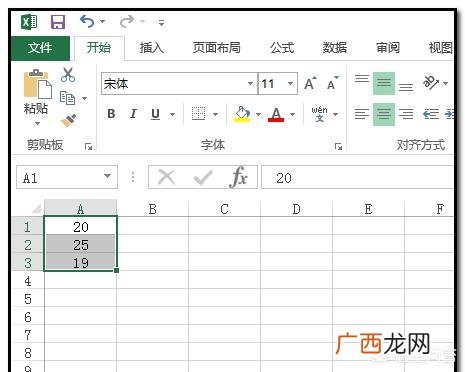Apply cell borders with the borders icon
Screen dimensions: 465x372
(x=199, y=114)
